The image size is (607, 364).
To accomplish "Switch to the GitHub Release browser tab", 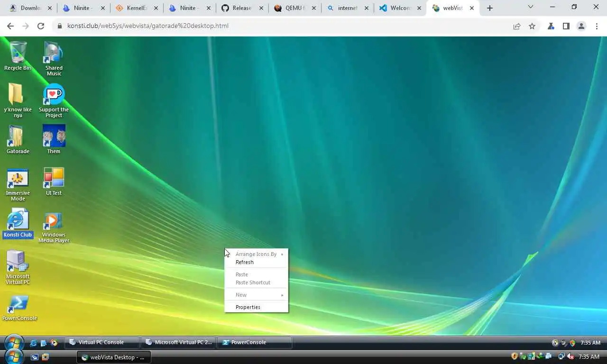I will 242,8.
